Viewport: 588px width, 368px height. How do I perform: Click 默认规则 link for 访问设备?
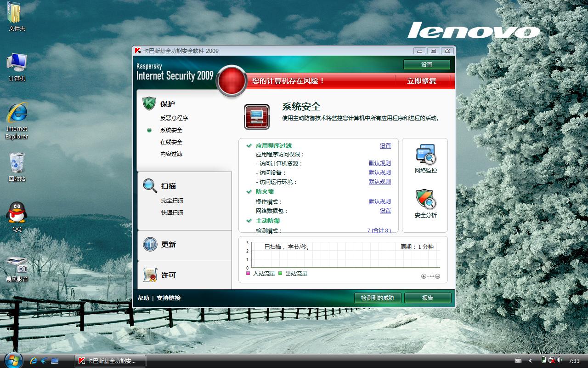[380, 172]
